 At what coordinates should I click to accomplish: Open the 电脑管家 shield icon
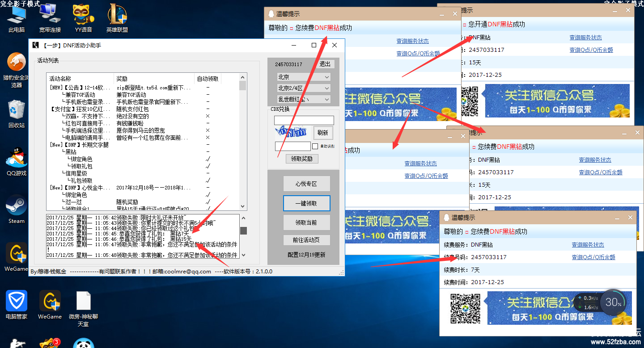(17, 305)
